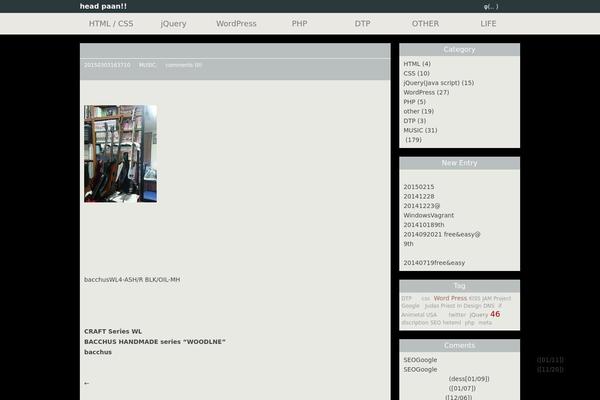Open the HTML / CSS menu item
This screenshot has width=600, height=400.
point(111,24)
